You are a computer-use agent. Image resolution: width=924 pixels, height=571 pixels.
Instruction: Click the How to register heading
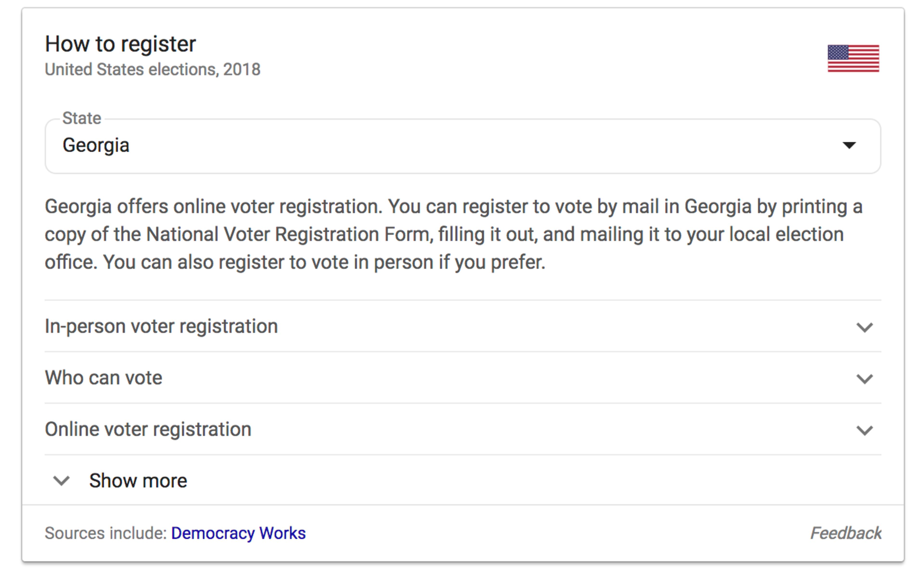(x=120, y=44)
